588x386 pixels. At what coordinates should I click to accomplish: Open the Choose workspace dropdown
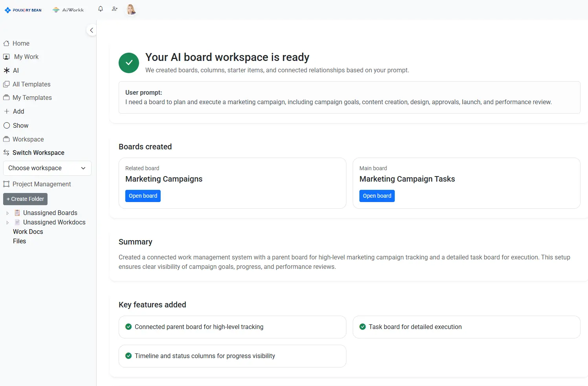click(47, 168)
